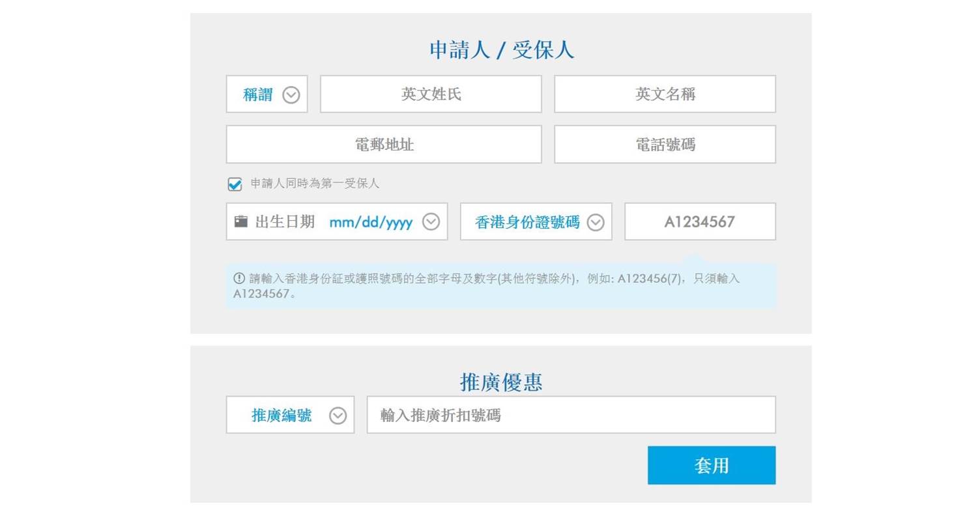
Task: Expand the 香港身份證號碼 ID type dropdown
Action: pyautogui.click(x=536, y=221)
